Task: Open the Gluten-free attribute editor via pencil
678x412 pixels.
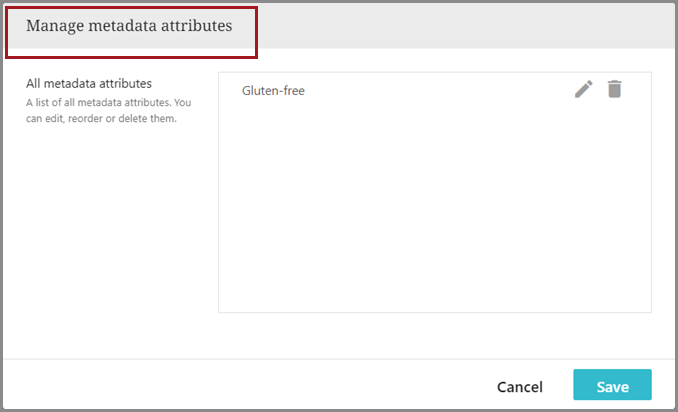Action: point(584,90)
